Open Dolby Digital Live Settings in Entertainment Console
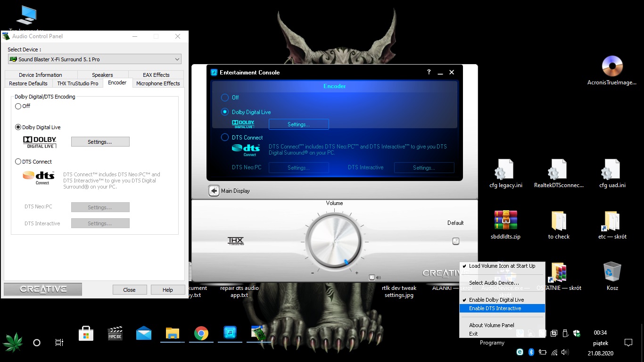 tap(298, 124)
